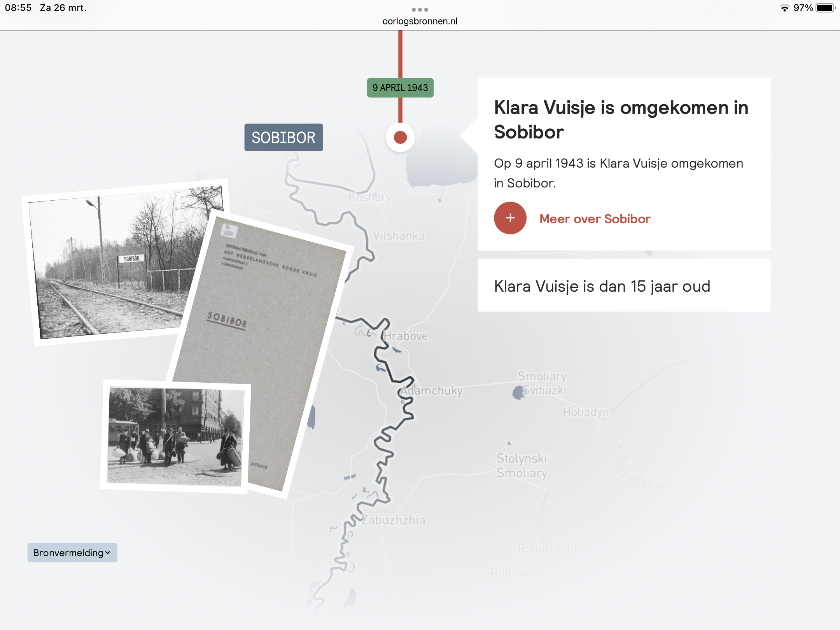Tap the oorlogsbronnen.nl address bar
Screen dimensions: 840x630
coord(420,21)
